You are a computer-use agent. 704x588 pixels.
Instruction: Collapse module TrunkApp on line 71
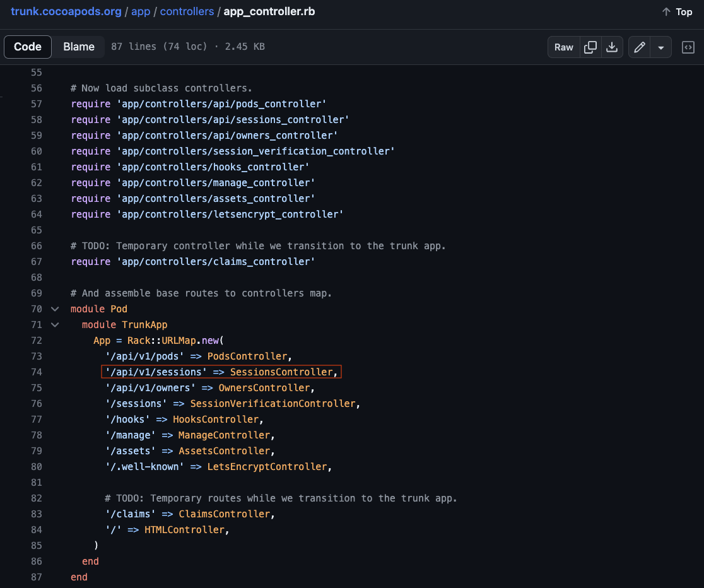(x=55, y=325)
